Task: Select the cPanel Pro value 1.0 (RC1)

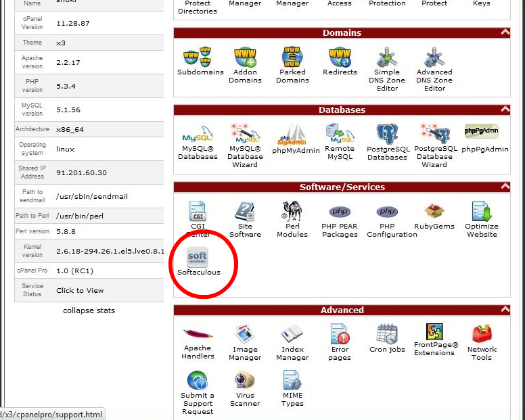Action: 74,271
